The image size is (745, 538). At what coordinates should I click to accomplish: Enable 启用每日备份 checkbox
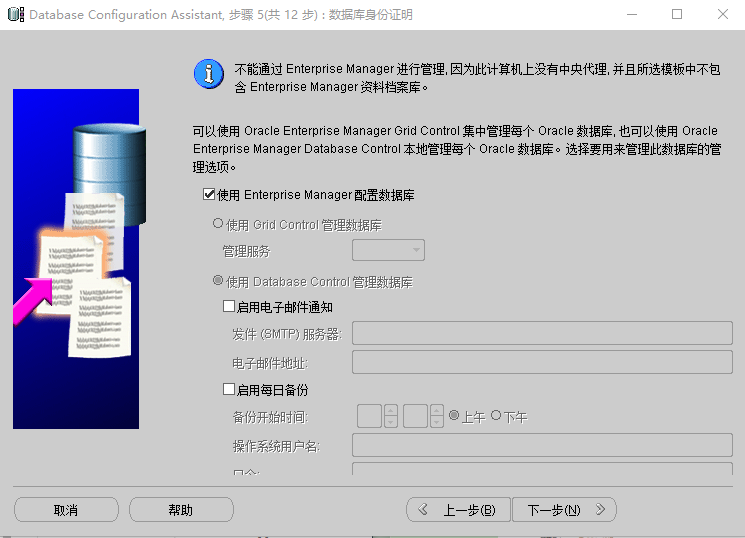pos(229,389)
